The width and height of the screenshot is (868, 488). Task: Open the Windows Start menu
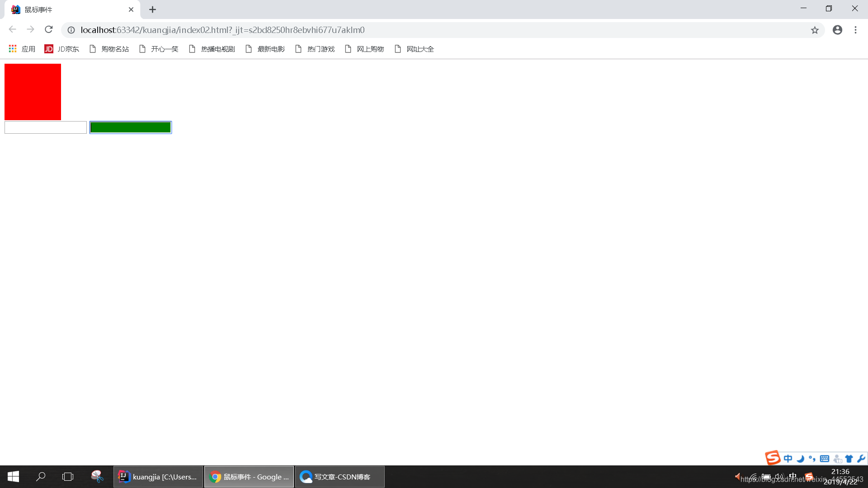pyautogui.click(x=13, y=477)
